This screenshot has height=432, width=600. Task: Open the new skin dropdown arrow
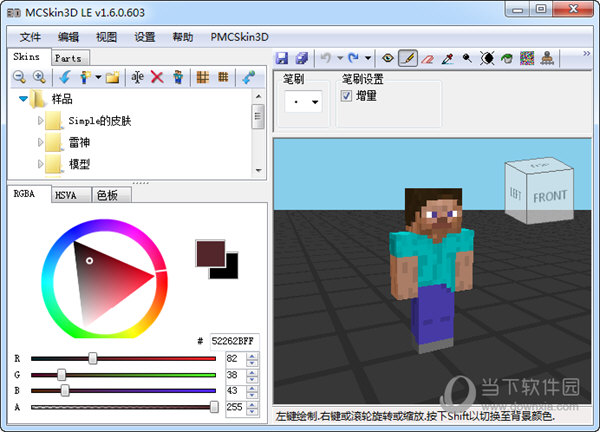(98, 77)
